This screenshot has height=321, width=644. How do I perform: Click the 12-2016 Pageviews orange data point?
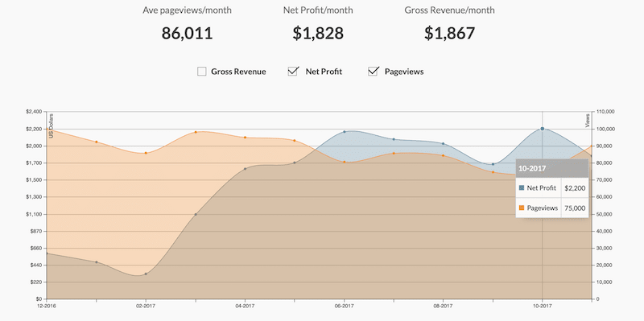(47, 130)
